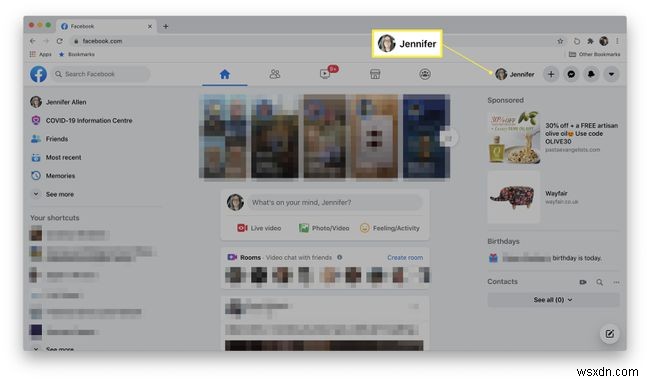This screenshot has height=382, width=650.
Task: Open the Groups tab
Action: 425,74
